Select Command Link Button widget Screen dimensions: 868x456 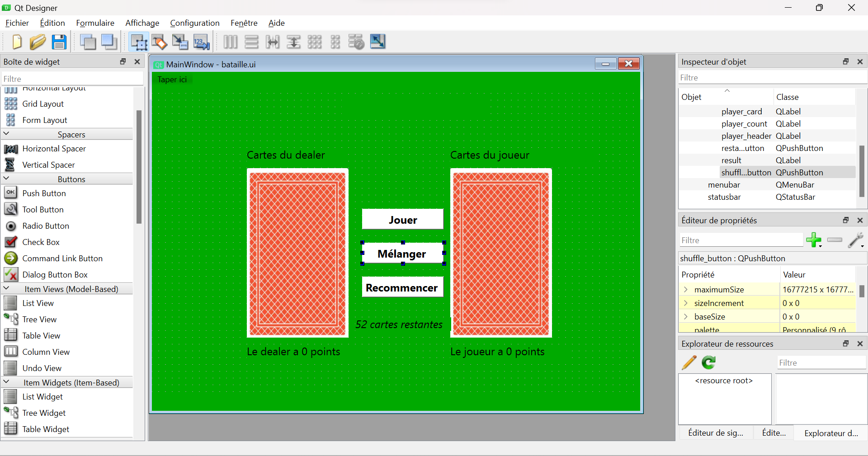62,258
